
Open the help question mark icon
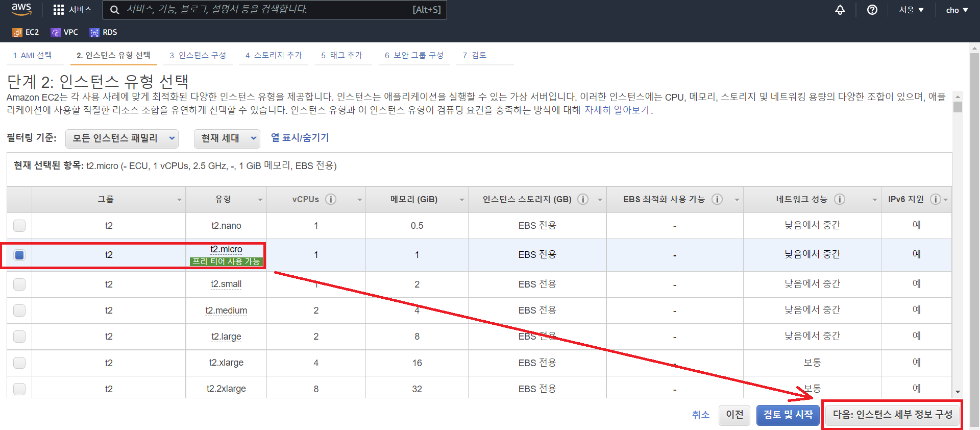pyautogui.click(x=872, y=10)
